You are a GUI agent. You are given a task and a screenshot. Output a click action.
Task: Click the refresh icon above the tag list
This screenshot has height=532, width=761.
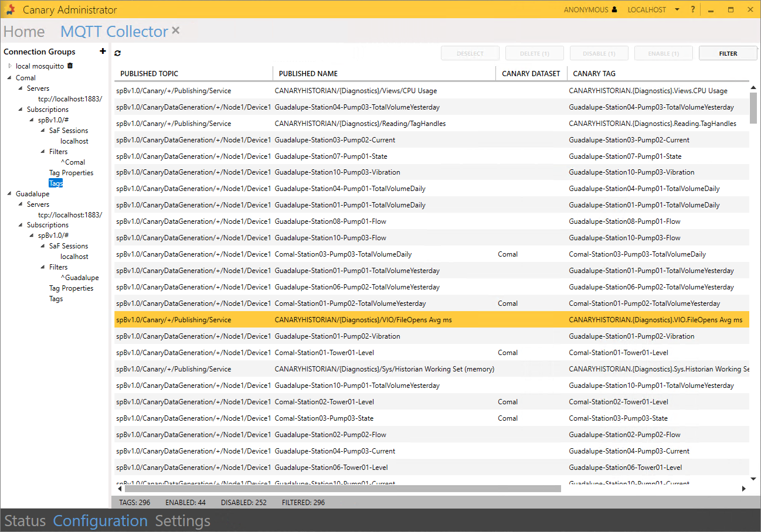pyautogui.click(x=118, y=53)
